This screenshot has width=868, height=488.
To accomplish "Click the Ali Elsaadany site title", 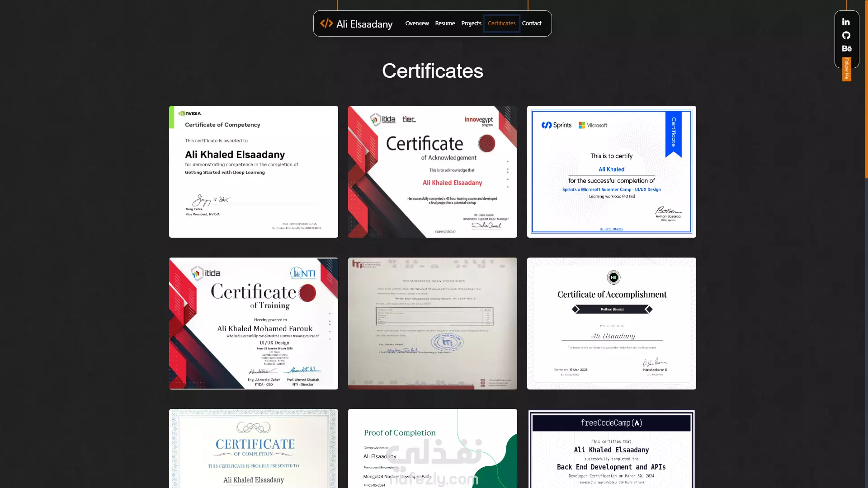I will click(x=364, y=24).
